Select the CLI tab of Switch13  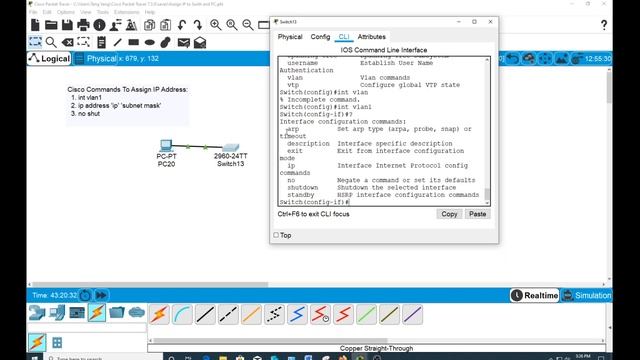click(344, 37)
